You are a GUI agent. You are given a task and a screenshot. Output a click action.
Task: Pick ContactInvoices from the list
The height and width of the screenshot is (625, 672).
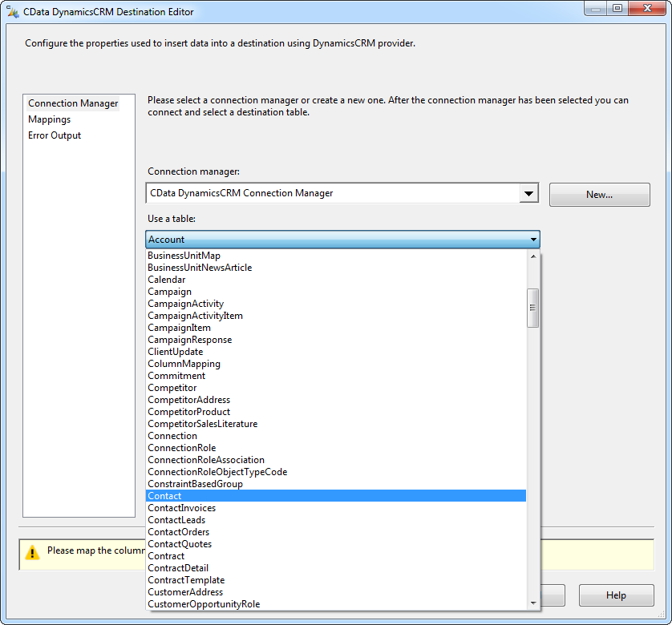point(181,508)
